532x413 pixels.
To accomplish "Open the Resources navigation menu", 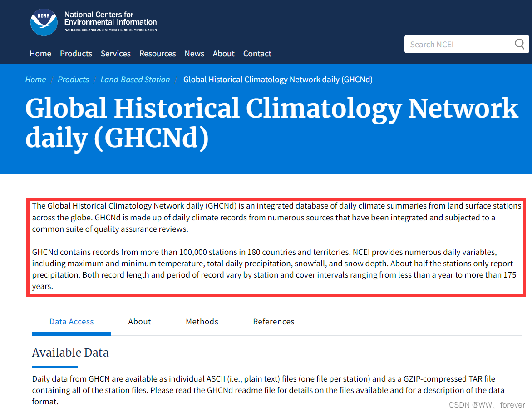I will coord(158,53).
